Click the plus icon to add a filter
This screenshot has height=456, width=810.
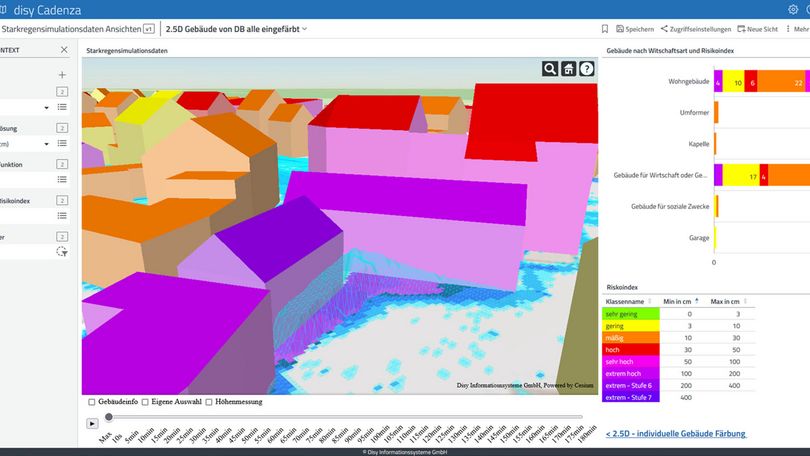click(62, 75)
